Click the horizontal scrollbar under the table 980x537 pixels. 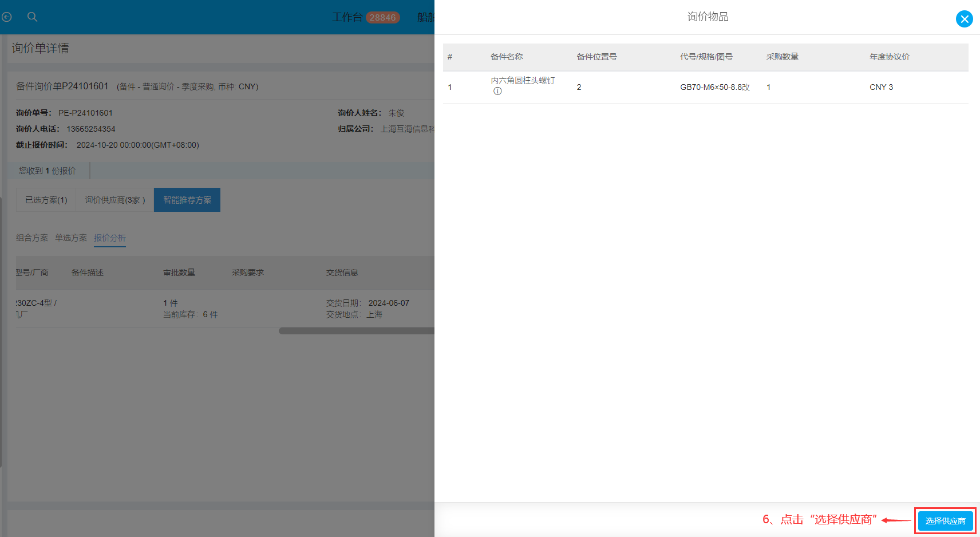(x=356, y=331)
